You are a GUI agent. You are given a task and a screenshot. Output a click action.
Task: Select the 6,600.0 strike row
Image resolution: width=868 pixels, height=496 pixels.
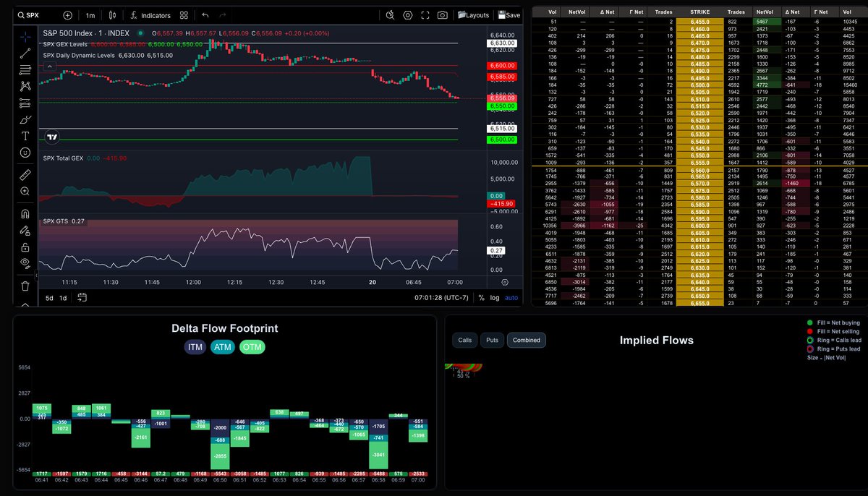pyautogui.click(x=699, y=224)
